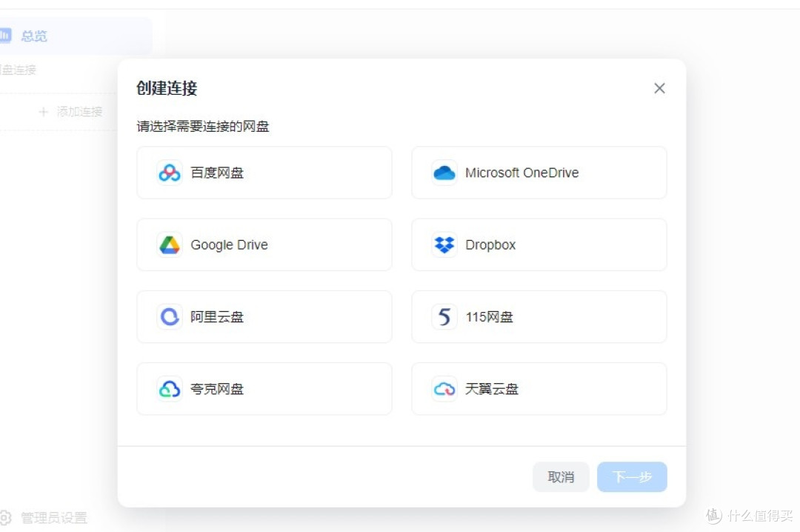Click the 总览 chart icon in sidebar

(4, 36)
